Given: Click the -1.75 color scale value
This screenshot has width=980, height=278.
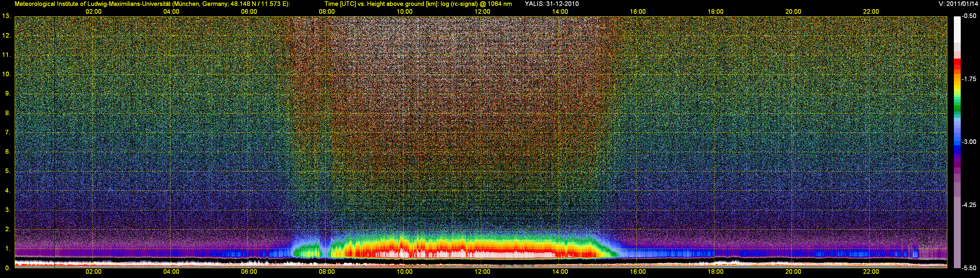Looking at the screenshot, I should click(969, 79).
